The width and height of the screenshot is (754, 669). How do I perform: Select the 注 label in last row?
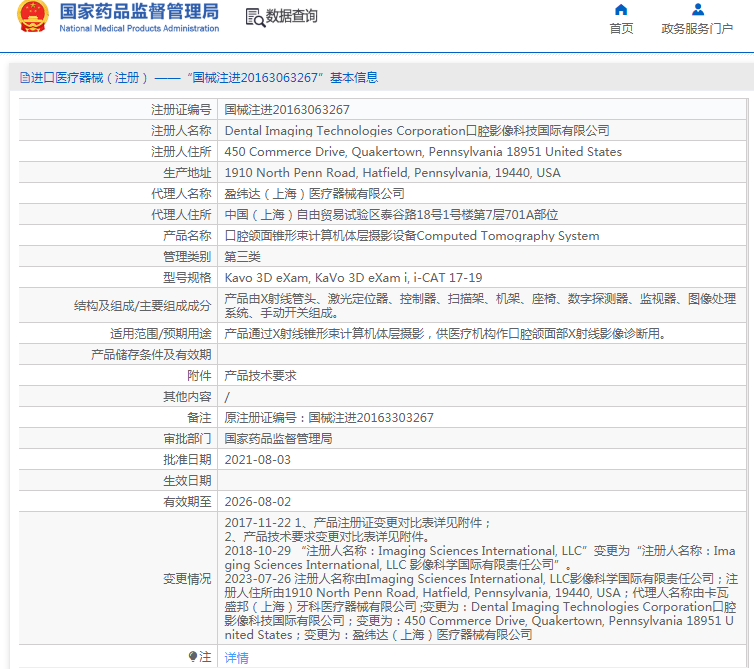205,657
